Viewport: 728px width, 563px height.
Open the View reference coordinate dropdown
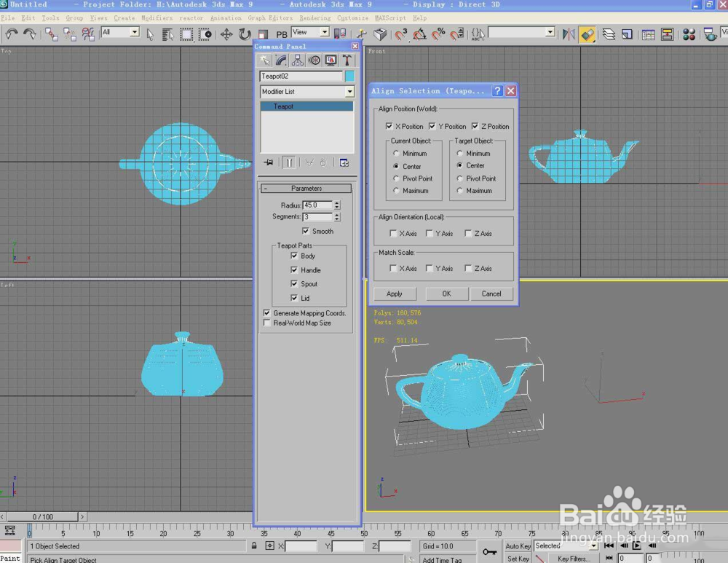click(325, 32)
